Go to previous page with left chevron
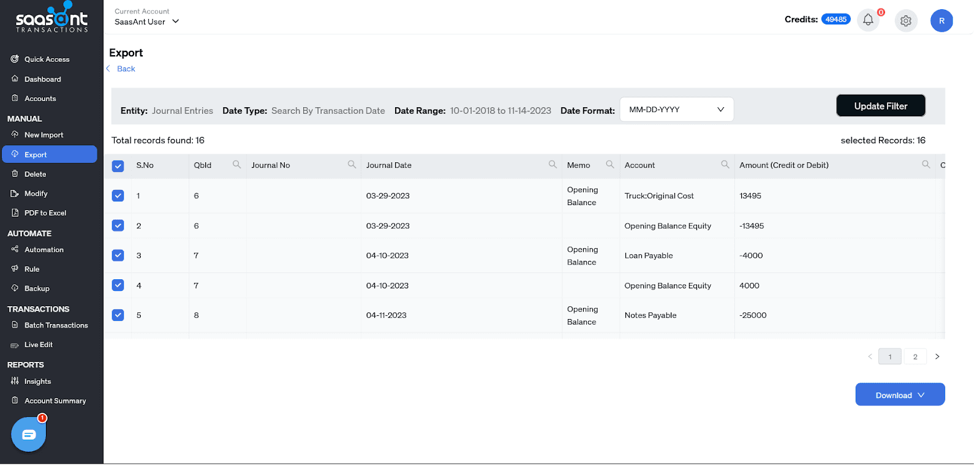This screenshot has height=466, width=980. pos(870,356)
